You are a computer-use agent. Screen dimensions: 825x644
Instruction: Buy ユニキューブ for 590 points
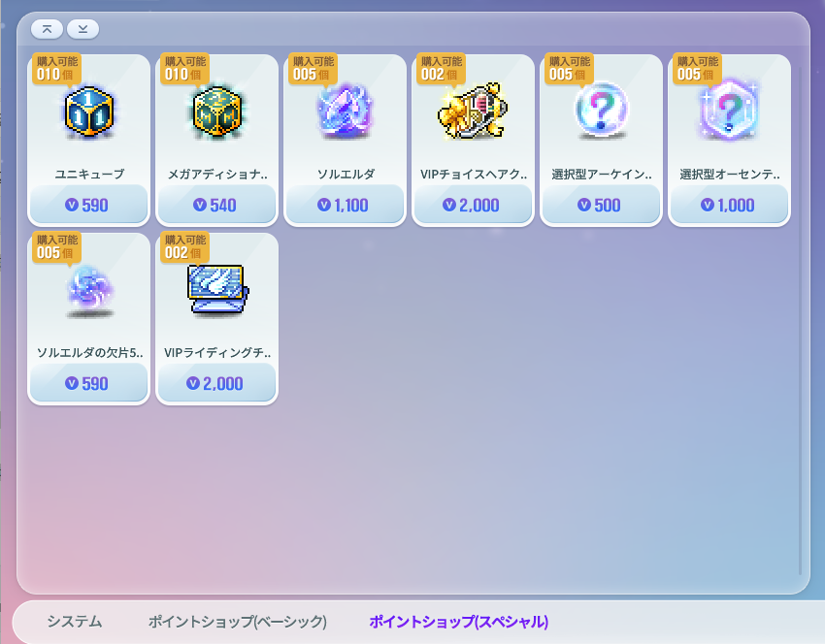pyautogui.click(x=89, y=205)
